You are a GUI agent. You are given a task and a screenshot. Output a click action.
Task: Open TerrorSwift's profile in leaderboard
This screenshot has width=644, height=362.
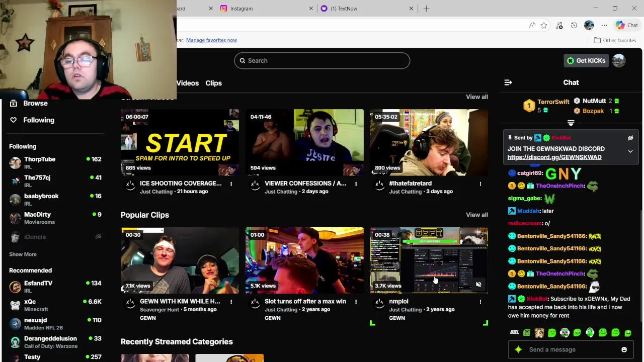553,102
